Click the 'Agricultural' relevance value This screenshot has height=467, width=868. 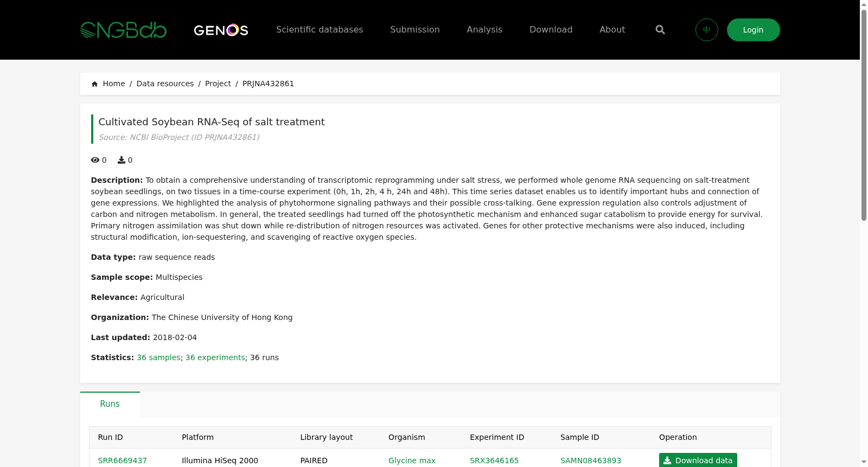(x=162, y=297)
